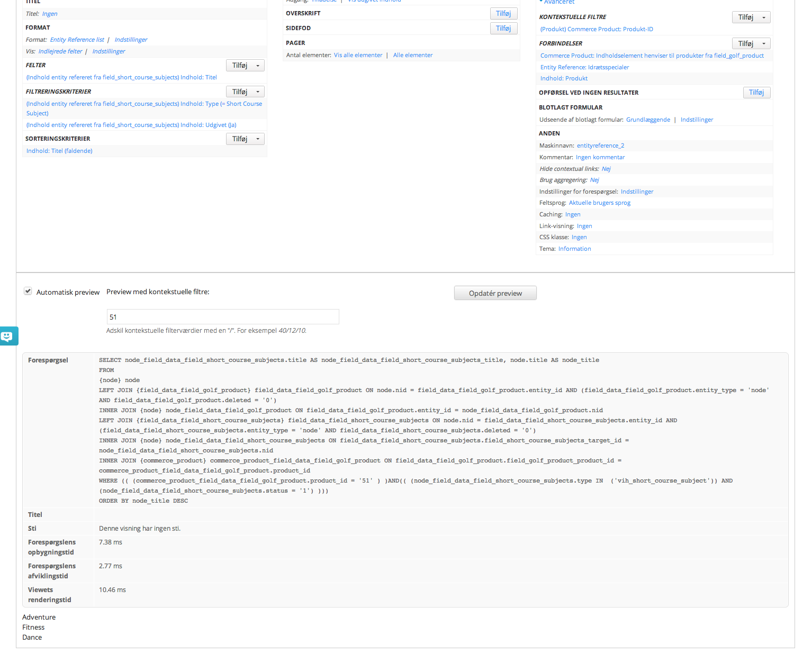This screenshot has height=654, width=812.
Task: Uncheck Automatisk preview
Action: (x=28, y=291)
